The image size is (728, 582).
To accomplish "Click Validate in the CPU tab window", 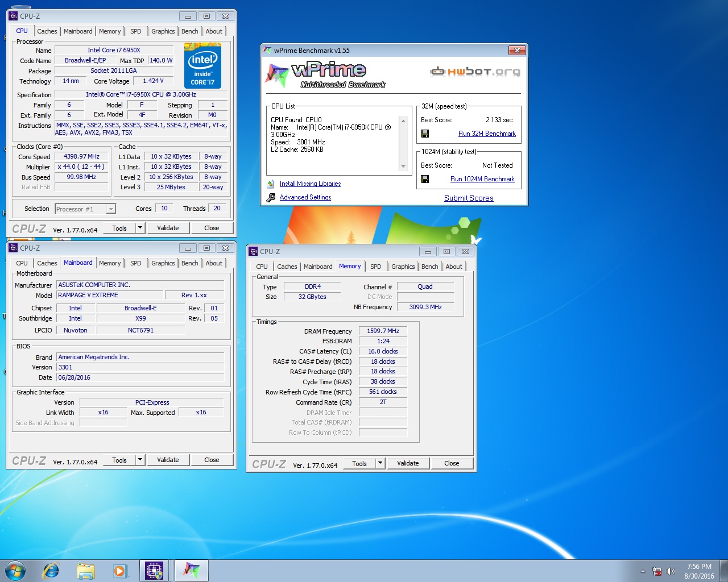I will 168,228.
